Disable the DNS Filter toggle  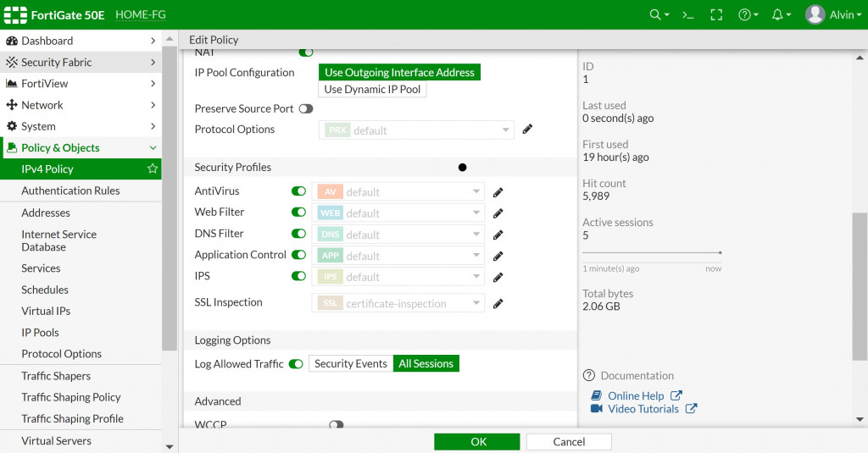(x=298, y=234)
